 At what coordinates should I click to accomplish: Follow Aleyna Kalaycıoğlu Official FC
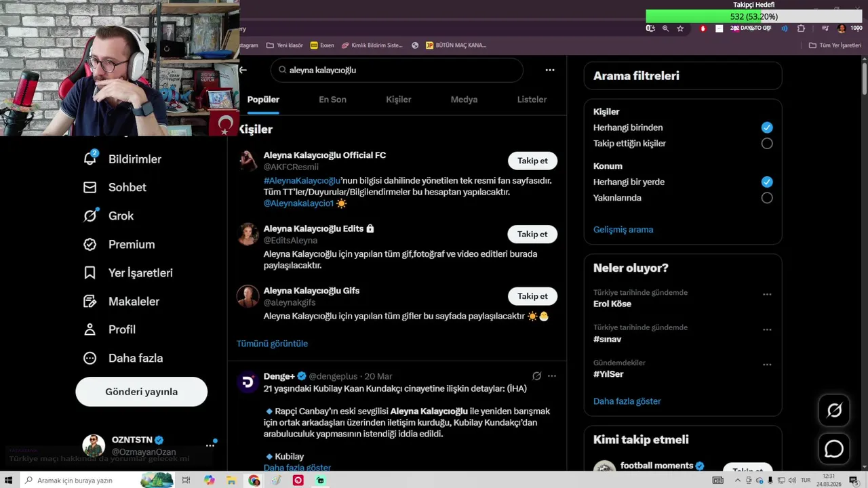point(532,161)
